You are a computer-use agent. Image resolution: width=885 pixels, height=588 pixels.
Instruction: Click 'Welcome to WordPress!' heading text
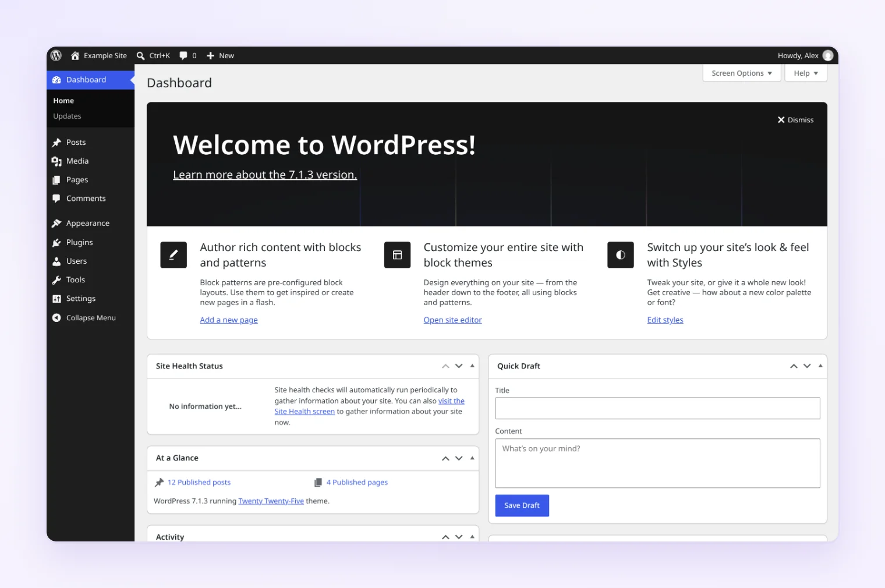click(x=324, y=145)
